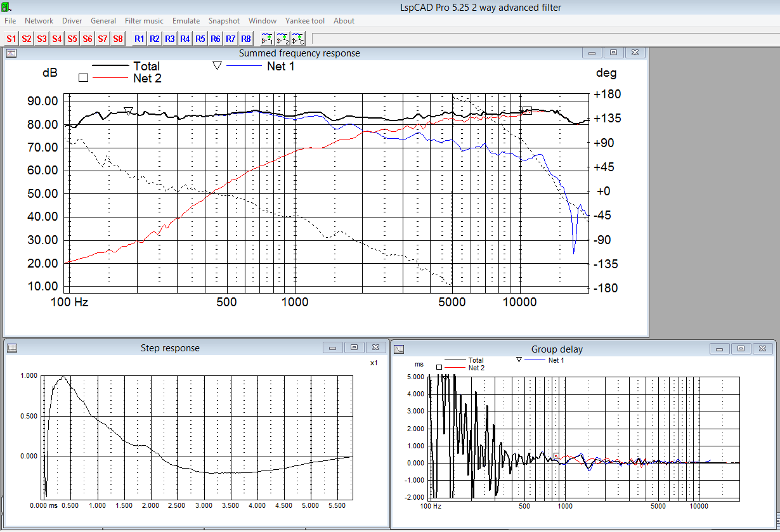
Task: Click the R2 snapshot recall button
Action: coord(155,39)
